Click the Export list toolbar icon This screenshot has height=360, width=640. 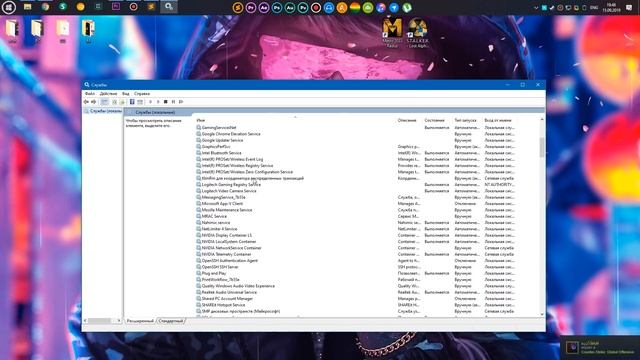click(122, 102)
